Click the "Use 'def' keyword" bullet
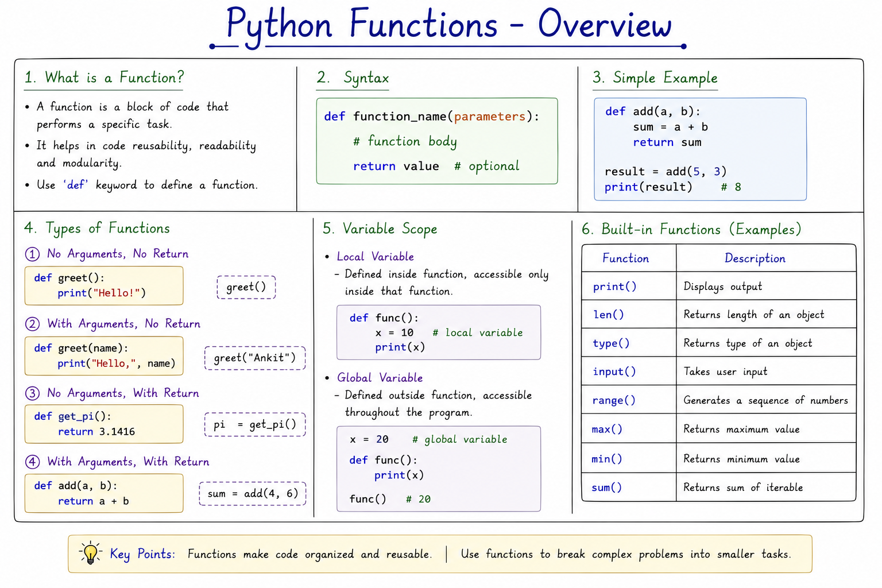Viewport: 882px width, 588px height. pyautogui.click(x=141, y=185)
